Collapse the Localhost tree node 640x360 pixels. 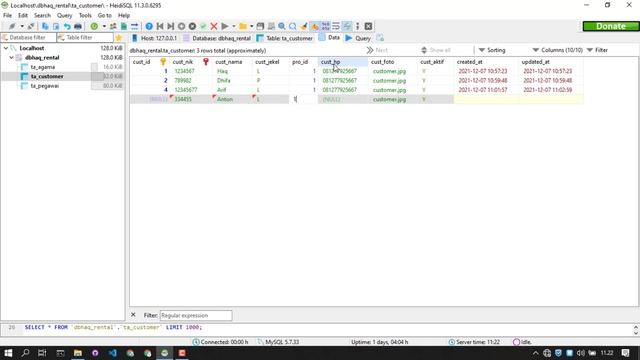(x=6, y=48)
